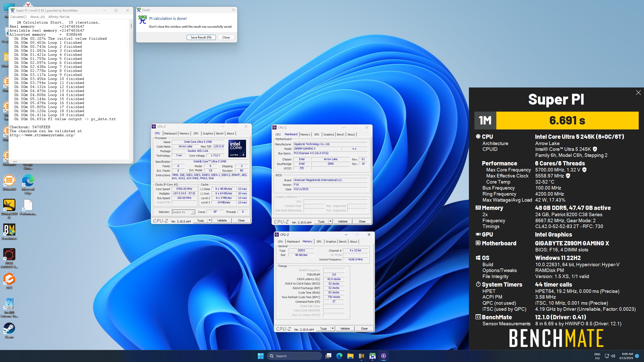Screen dimensions: 644x362
Task: Click the Core Voltage 1.712 V field
Action: (x=215, y=155)
